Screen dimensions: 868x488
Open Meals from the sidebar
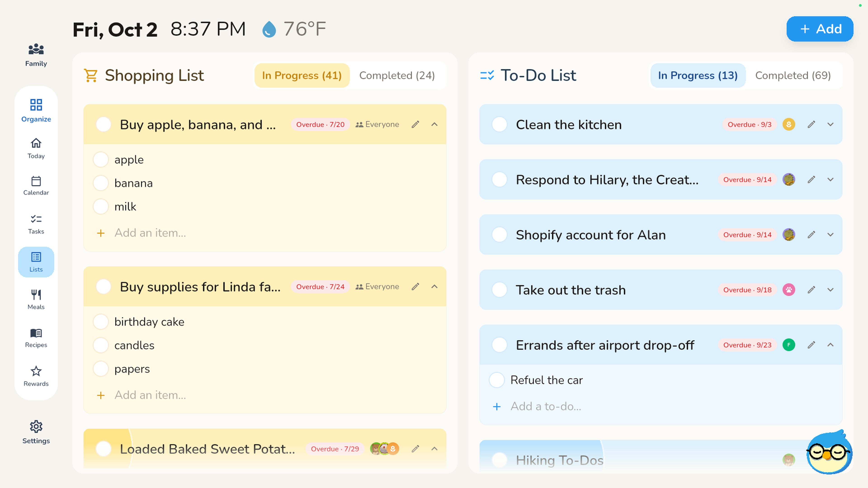point(36,299)
